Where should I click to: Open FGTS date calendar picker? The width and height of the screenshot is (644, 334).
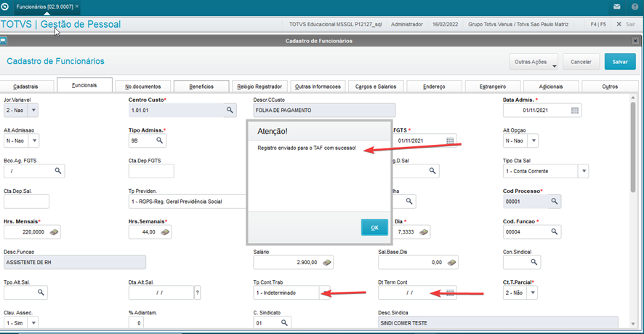pyautogui.click(x=450, y=140)
